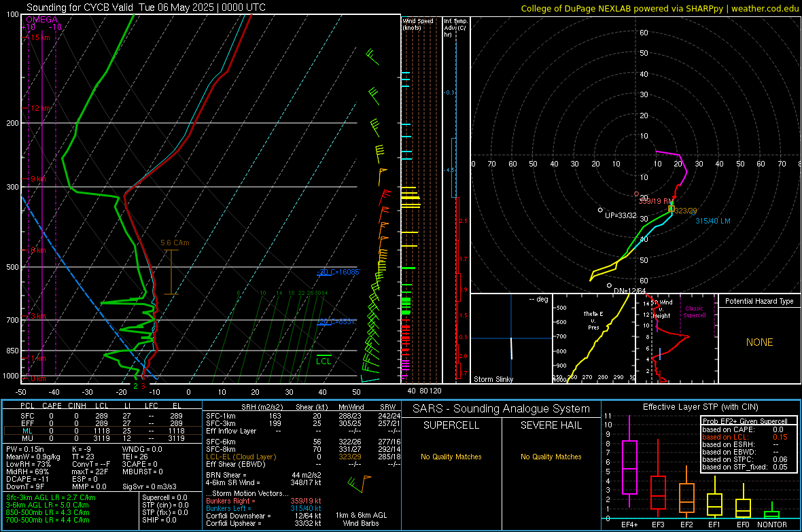Click the Bunkers Right storm motion
Image resolution: width=802 pixels, height=532 pixels.
[264, 501]
